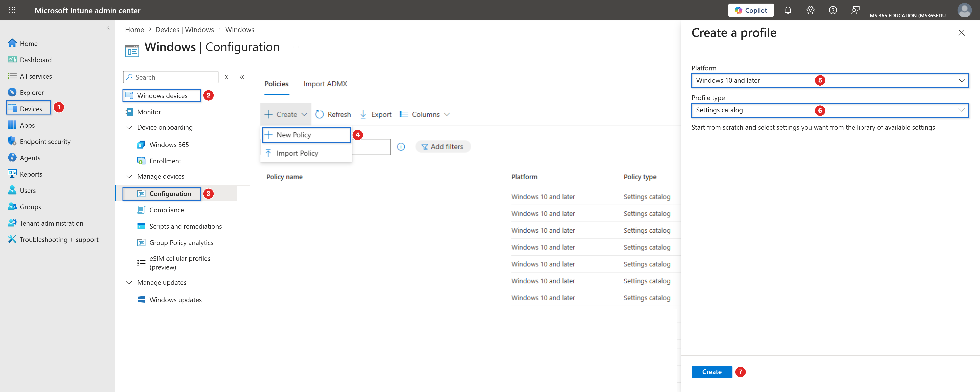Collapse the Manage devices section
This screenshot has width=980, height=392.
[129, 176]
